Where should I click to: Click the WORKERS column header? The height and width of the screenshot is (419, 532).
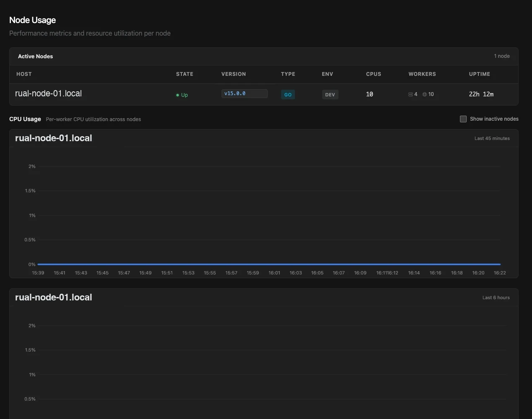[x=422, y=74]
